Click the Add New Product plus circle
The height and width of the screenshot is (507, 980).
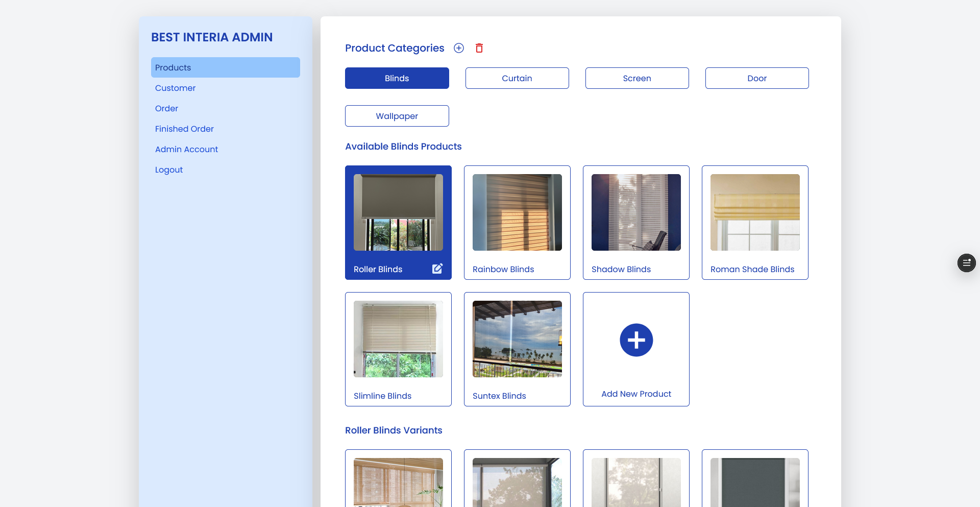636,340
